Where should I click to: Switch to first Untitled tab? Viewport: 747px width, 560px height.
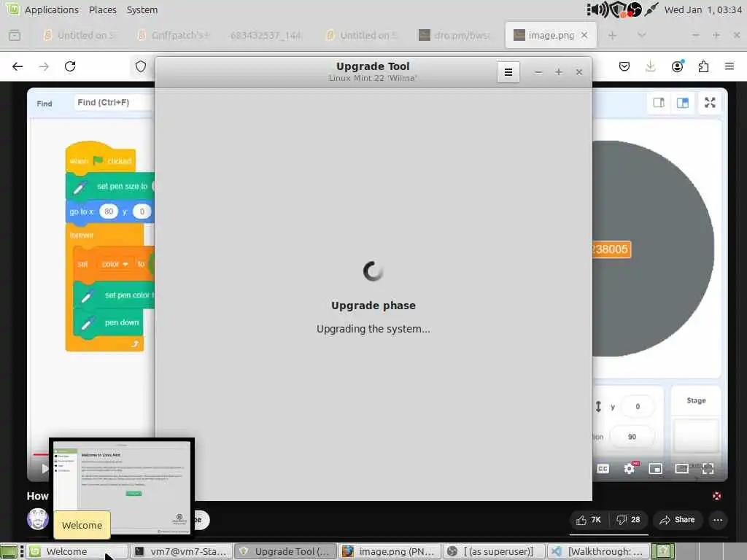pyautogui.click(x=79, y=35)
